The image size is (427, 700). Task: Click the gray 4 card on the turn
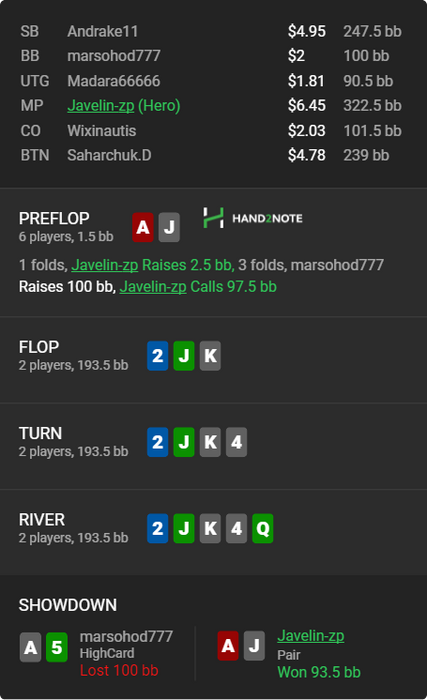click(x=237, y=442)
